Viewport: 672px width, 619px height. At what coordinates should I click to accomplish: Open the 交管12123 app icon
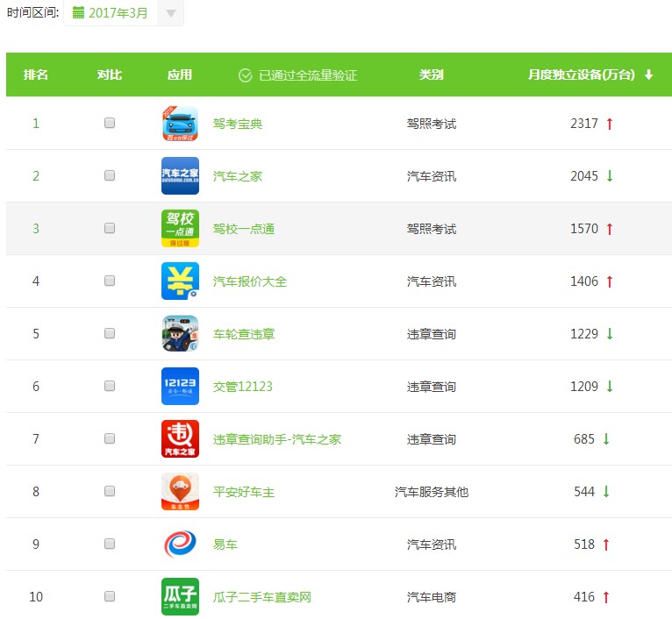180,386
